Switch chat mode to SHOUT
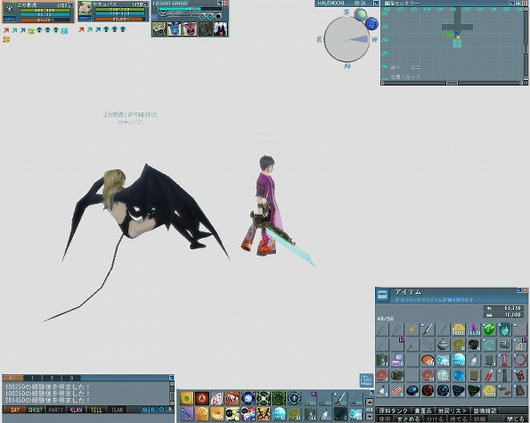Screen dimensions: 530x423 (35, 410)
